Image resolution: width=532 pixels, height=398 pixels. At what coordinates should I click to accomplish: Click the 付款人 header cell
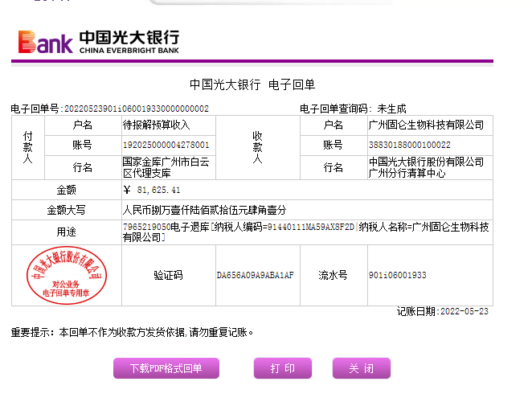point(28,147)
